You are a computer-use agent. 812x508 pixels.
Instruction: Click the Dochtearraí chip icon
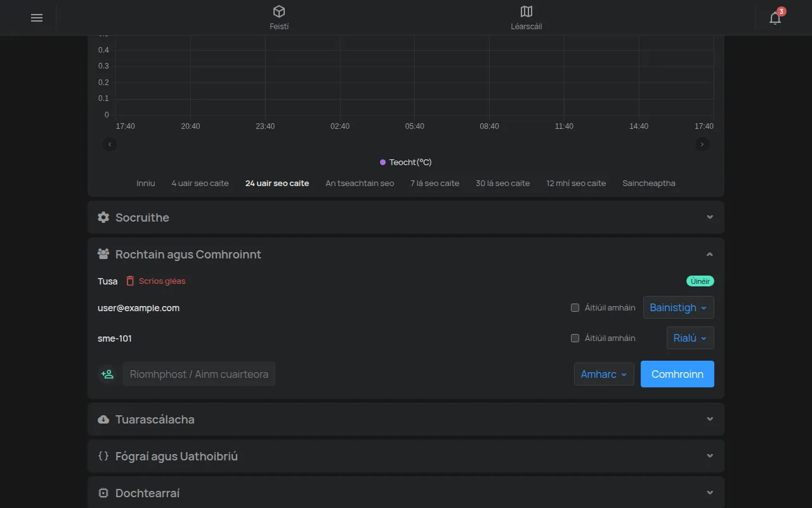coord(103,493)
